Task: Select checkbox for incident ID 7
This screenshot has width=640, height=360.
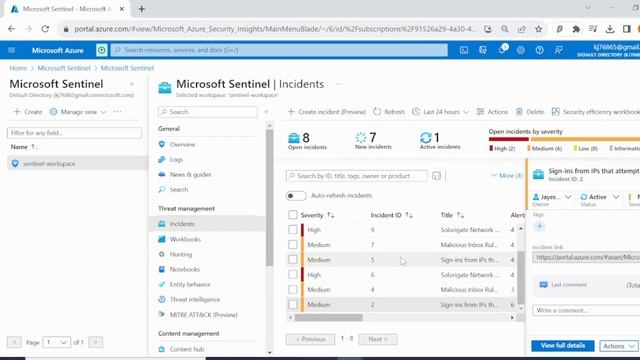Action: click(x=293, y=244)
